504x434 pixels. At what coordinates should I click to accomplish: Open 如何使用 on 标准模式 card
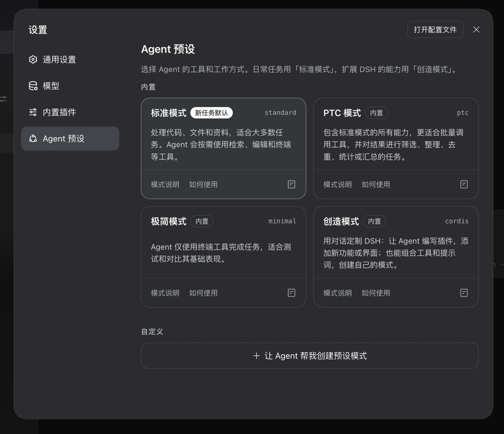point(203,184)
